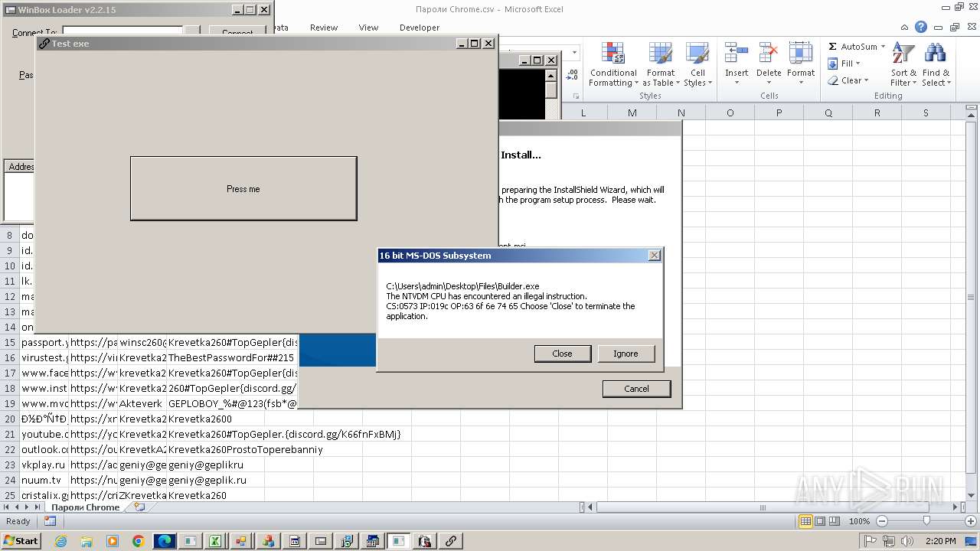Click the clock showing 2:20 PM
This screenshot has height=551, width=980.
(x=940, y=541)
